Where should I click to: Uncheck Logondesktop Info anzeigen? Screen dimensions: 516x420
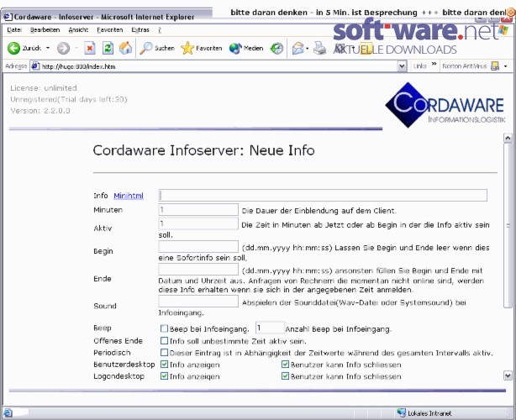tap(164, 376)
